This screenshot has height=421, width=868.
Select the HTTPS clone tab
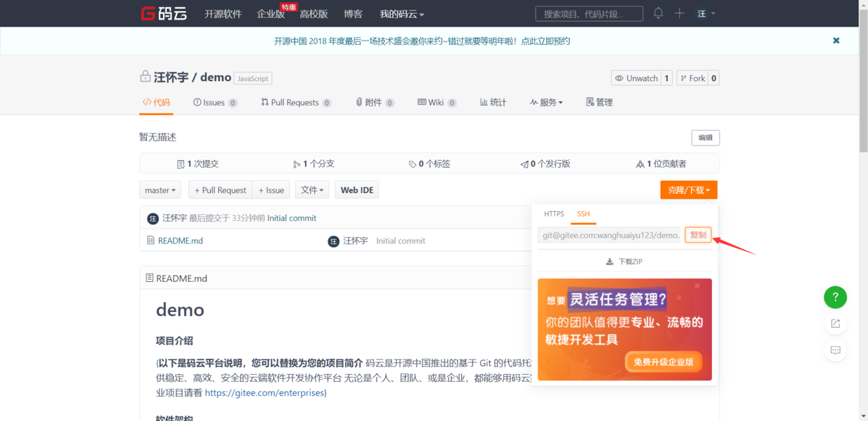554,214
